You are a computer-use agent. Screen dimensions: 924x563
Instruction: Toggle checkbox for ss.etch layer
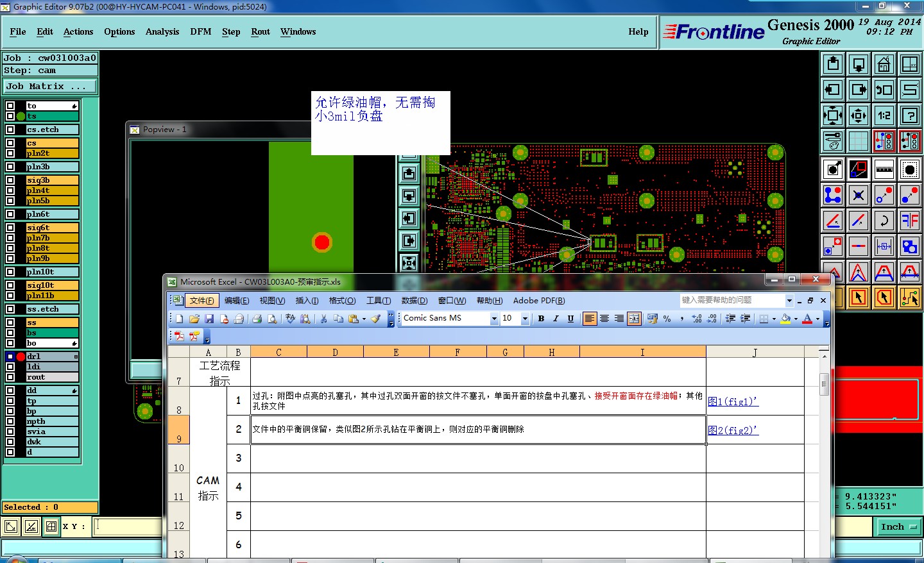click(x=10, y=309)
